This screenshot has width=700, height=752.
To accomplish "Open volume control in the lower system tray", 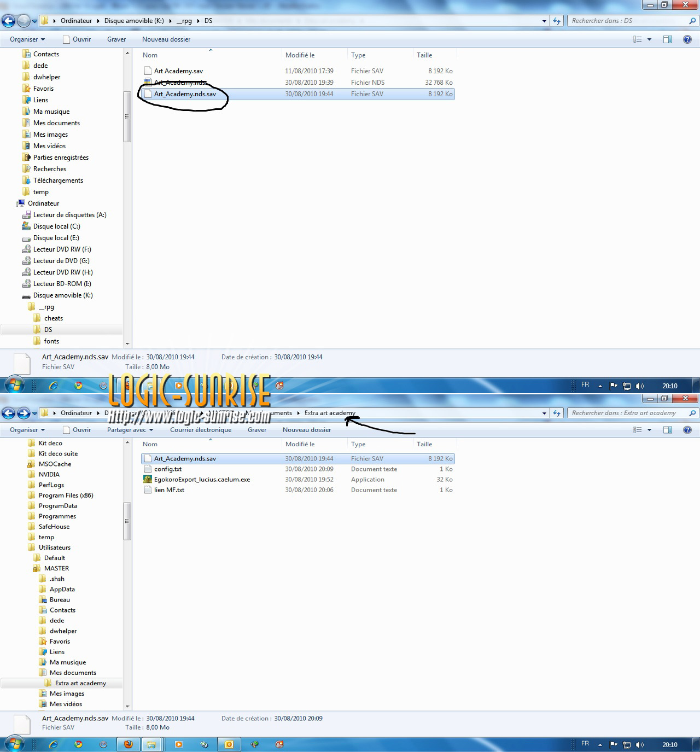I will (x=640, y=745).
